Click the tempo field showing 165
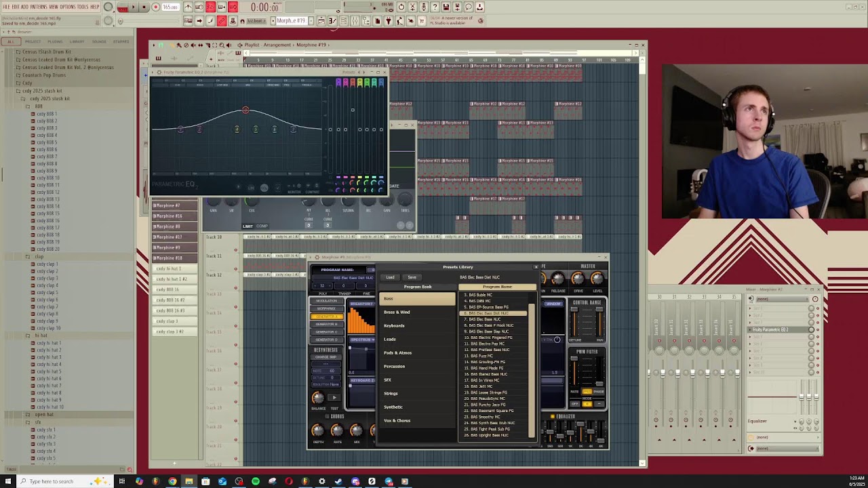 pyautogui.click(x=170, y=7)
